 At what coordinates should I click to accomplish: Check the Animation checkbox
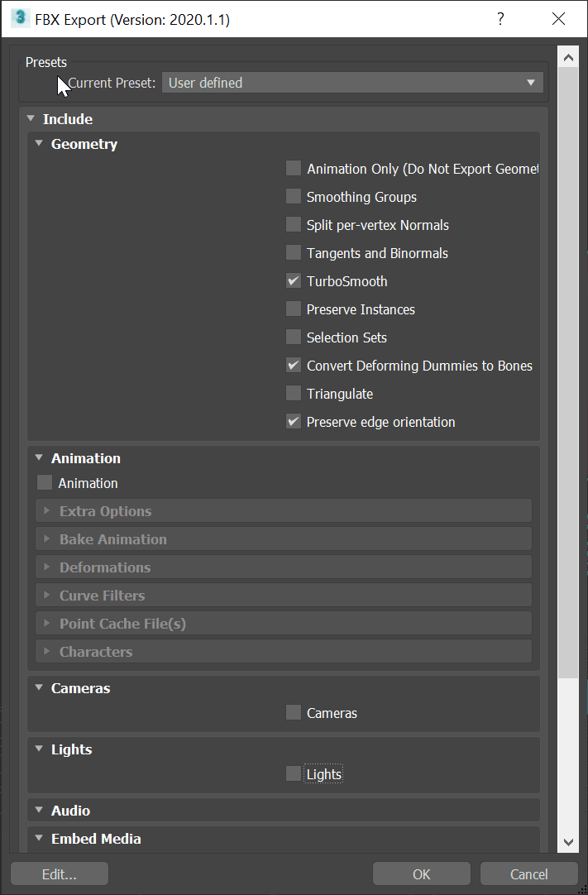point(45,483)
